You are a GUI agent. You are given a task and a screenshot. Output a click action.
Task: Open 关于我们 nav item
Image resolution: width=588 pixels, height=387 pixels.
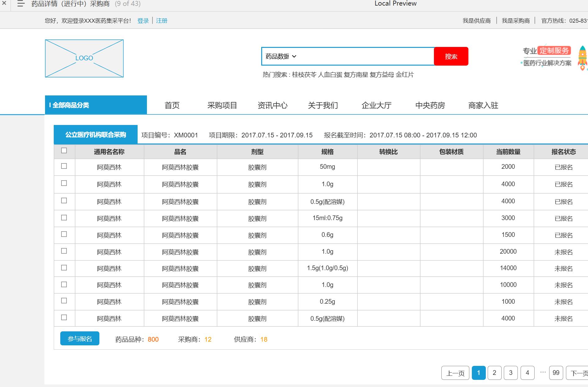[323, 105]
